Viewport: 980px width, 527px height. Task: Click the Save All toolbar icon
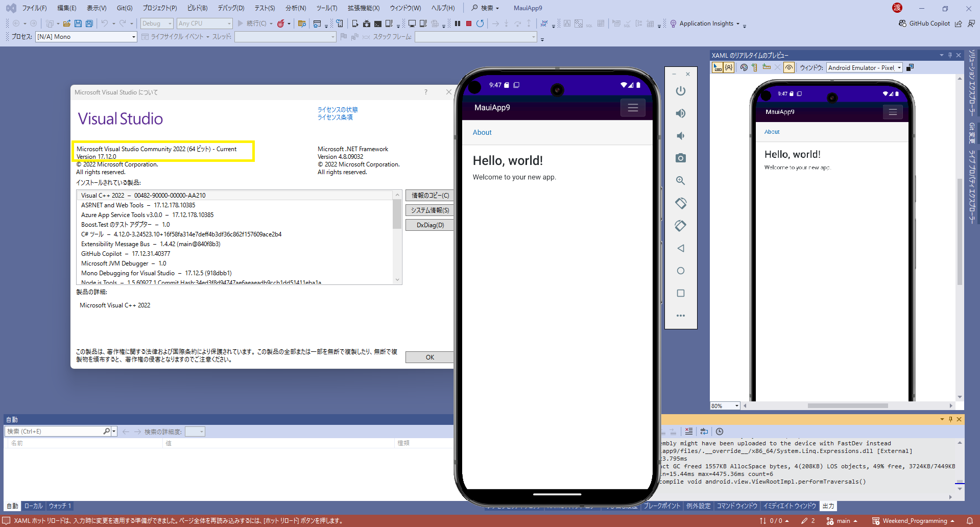click(89, 23)
